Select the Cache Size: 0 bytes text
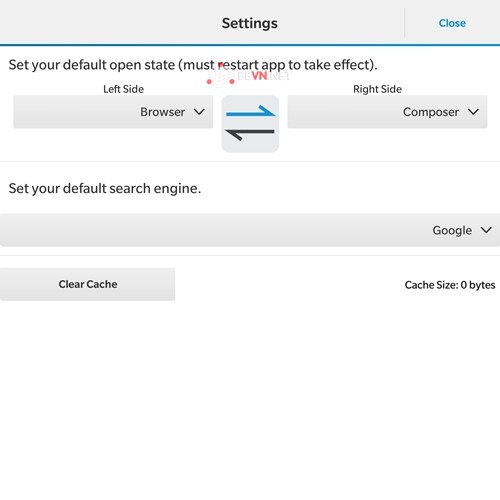The height and width of the screenshot is (500, 500). pyautogui.click(x=450, y=285)
